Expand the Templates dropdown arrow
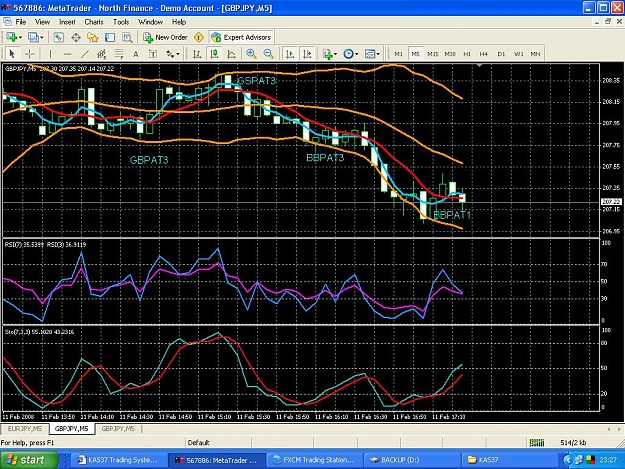Image resolution: width=625 pixels, height=469 pixels. pyautogui.click(x=378, y=54)
